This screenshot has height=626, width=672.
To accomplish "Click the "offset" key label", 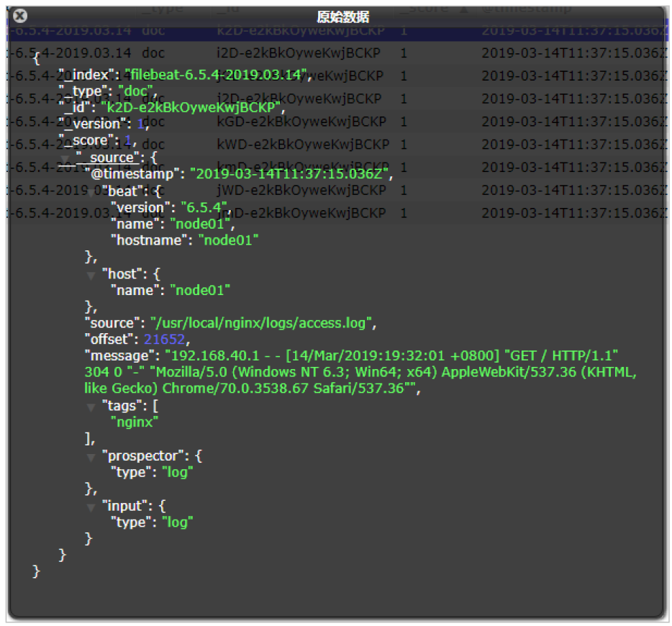I will pos(109,340).
